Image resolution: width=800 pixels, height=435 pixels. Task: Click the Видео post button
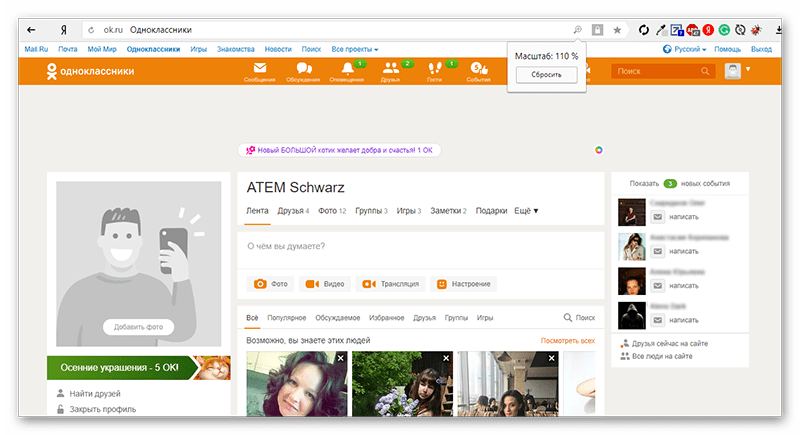(325, 284)
